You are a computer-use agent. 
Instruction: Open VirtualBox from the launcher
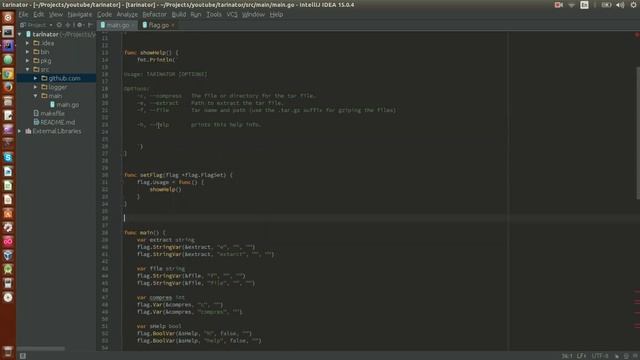point(8,255)
